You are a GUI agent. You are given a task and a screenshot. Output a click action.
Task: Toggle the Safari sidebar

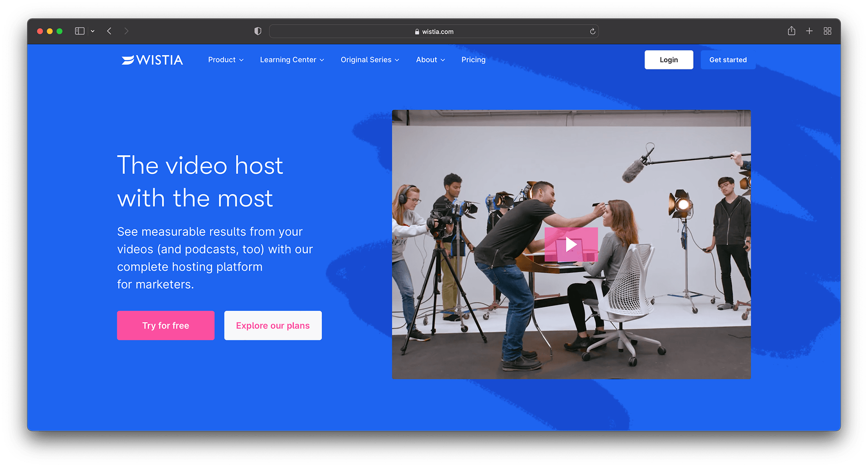[x=79, y=31]
